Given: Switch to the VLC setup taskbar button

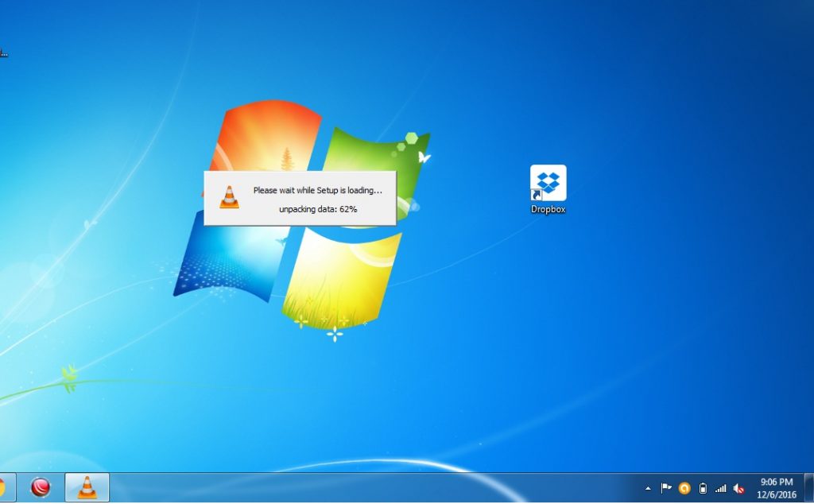Looking at the screenshot, I should [87, 487].
